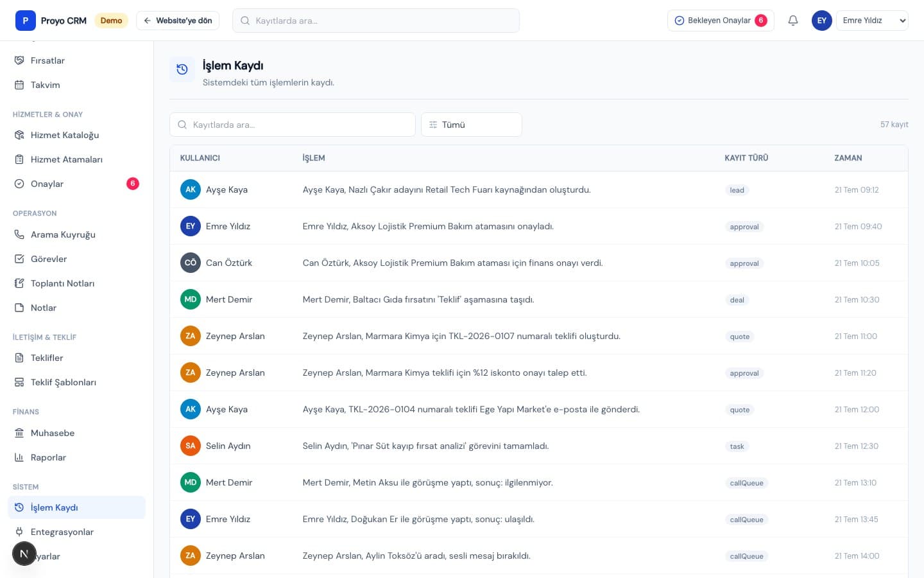Click the Baltacı Gıda fırsatını row text
924x578 pixels.
[418, 299]
